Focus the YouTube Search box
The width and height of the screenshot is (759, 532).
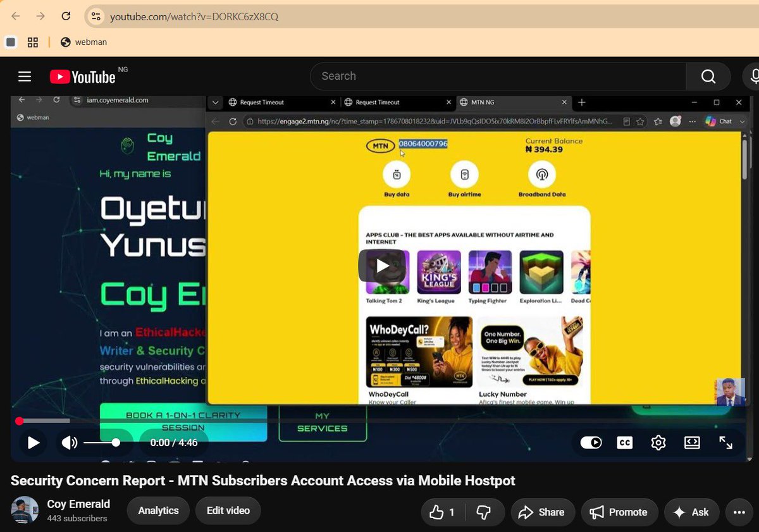(498, 76)
